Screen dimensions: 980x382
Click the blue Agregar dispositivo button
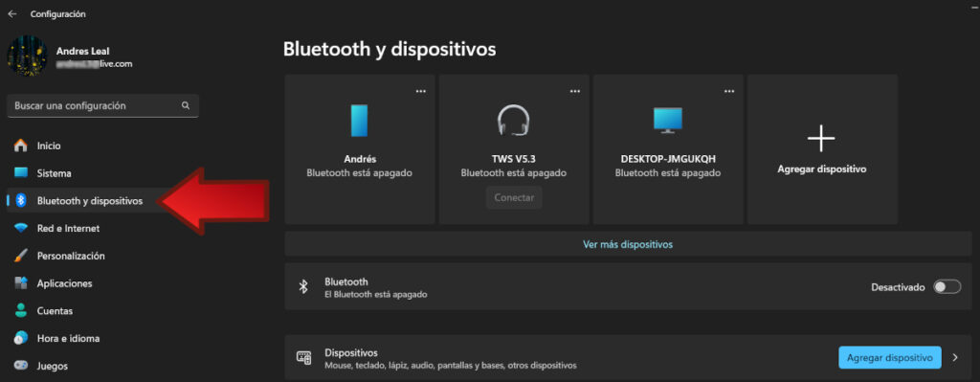click(x=889, y=358)
